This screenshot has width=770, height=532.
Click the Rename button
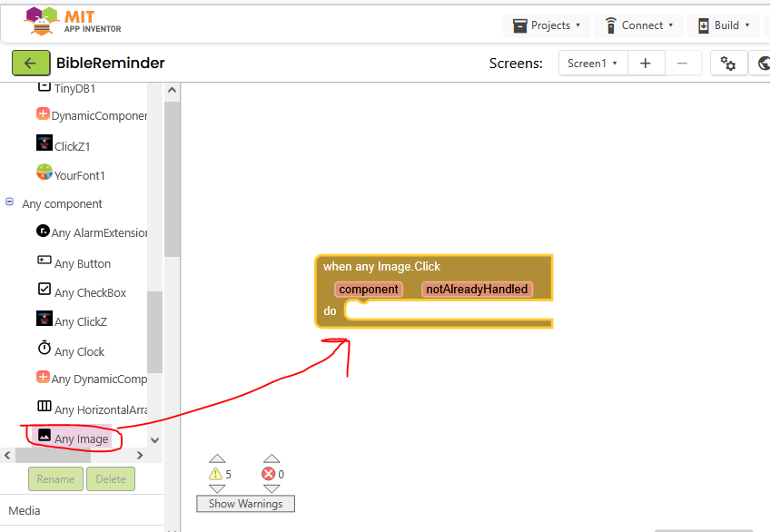point(55,479)
